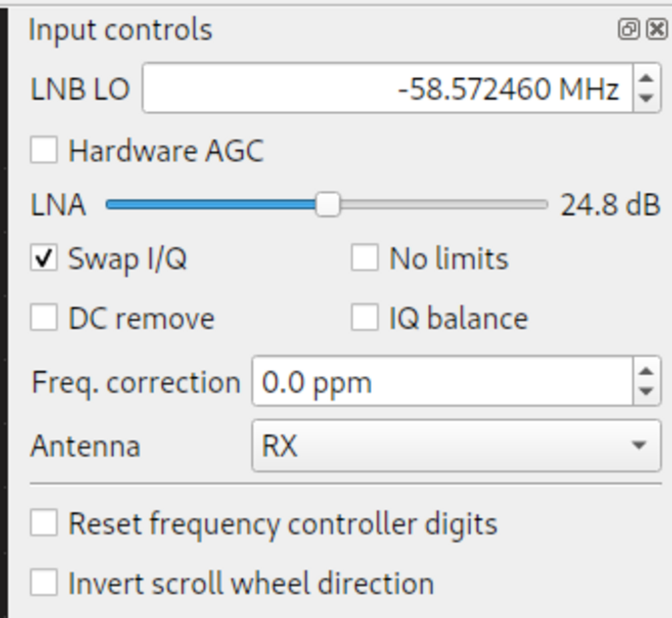Click the LNA slider track right side
This screenshot has height=618, width=672.
point(459,205)
